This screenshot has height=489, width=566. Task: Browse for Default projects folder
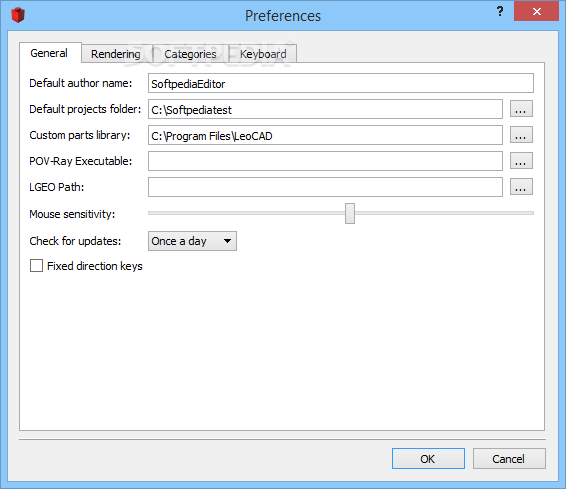click(521, 109)
